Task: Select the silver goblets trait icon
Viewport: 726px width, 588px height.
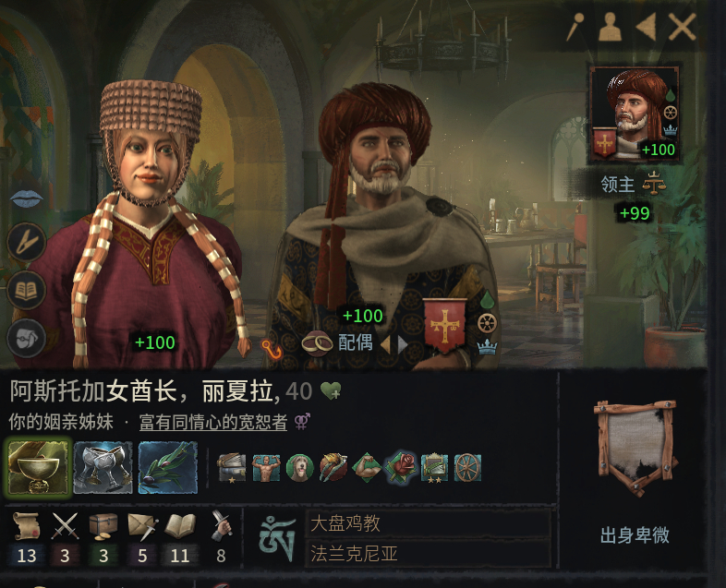Action: pyautogui.click(x=103, y=467)
